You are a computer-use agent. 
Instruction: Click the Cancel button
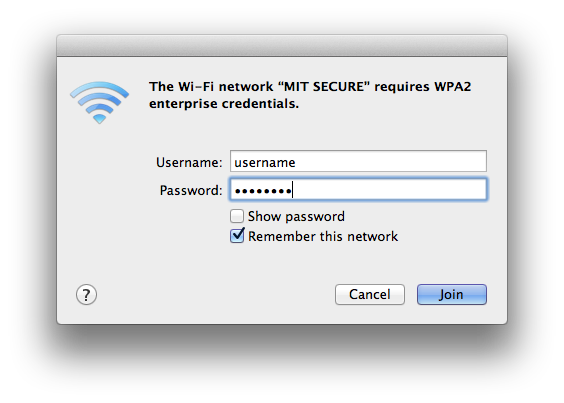tap(370, 294)
